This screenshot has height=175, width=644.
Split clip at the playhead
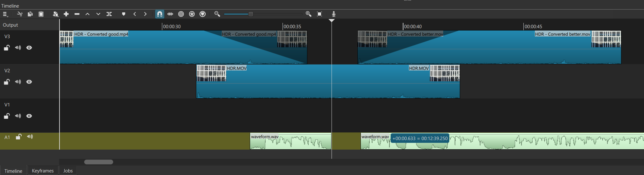tap(109, 14)
